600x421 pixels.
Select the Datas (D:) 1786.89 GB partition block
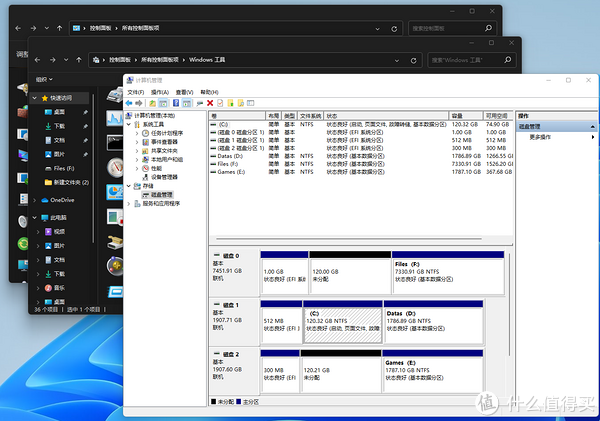[x=434, y=321]
